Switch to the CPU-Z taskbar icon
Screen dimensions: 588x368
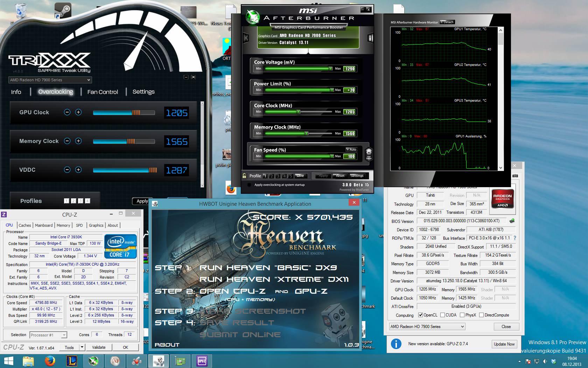click(202, 361)
